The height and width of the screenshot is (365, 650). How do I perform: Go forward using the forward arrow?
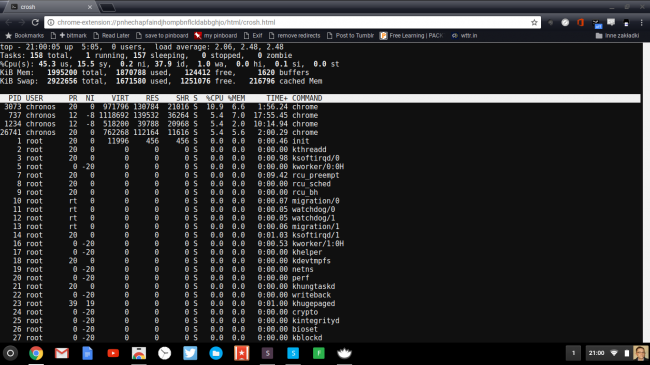click(22, 22)
